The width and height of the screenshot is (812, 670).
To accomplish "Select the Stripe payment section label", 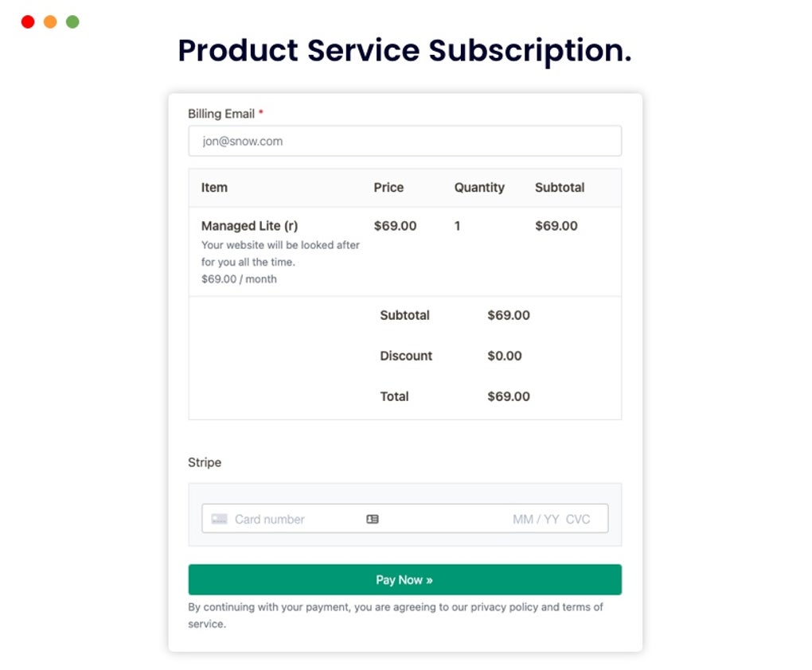I will pyautogui.click(x=204, y=462).
